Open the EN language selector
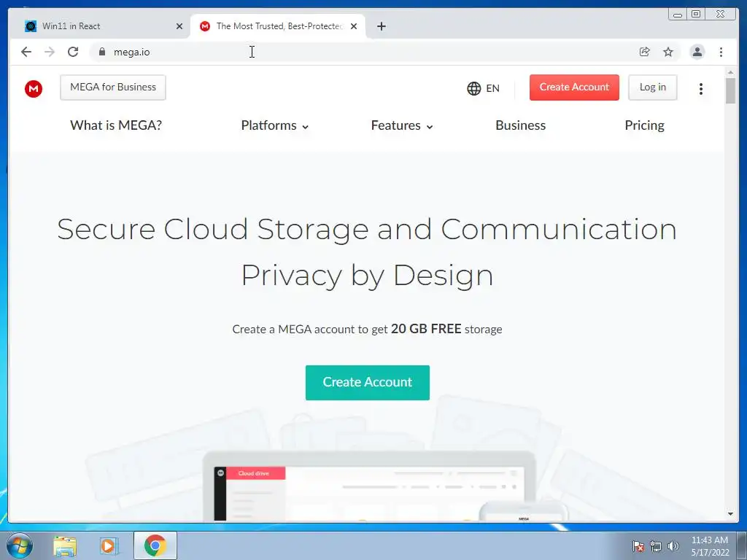 pos(483,88)
